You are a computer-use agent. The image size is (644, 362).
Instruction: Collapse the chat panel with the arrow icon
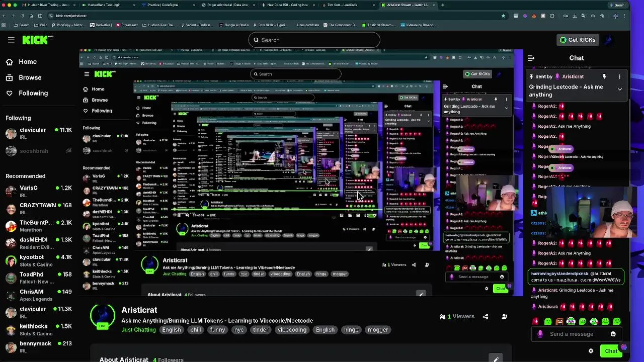(x=531, y=58)
